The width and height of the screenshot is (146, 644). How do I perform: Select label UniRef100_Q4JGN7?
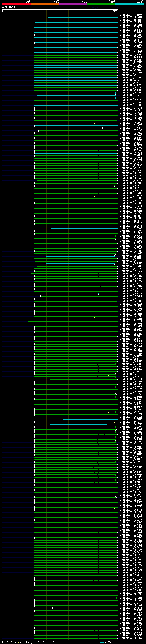[x=131, y=278]
